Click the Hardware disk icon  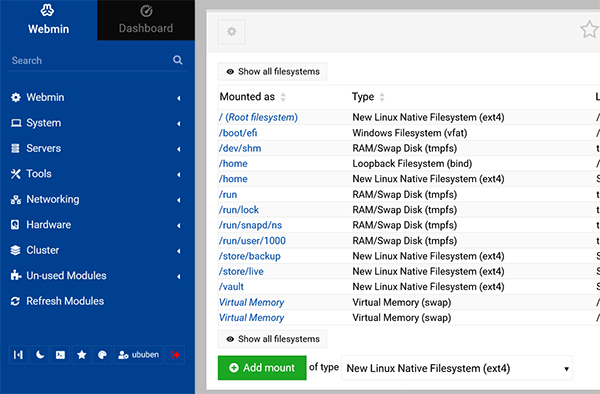click(15, 225)
